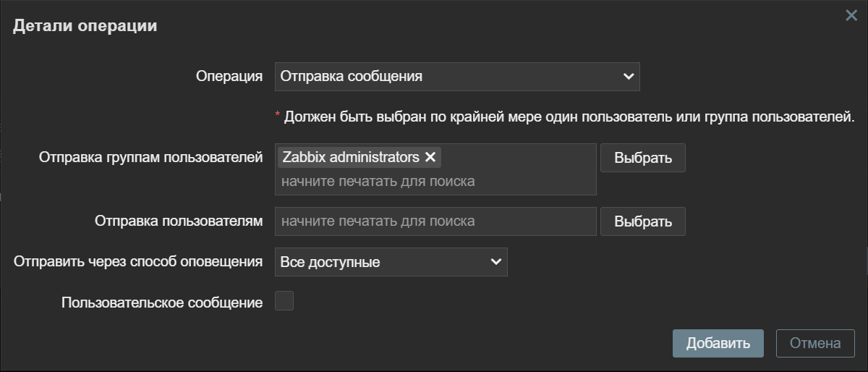Click the Отправка группам пользователей label

[150, 157]
